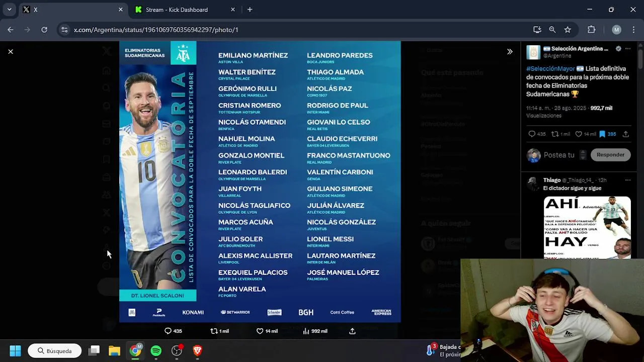644x362 pixels.
Task: Open Thiago's profile name in the reply
Action: 552,180
